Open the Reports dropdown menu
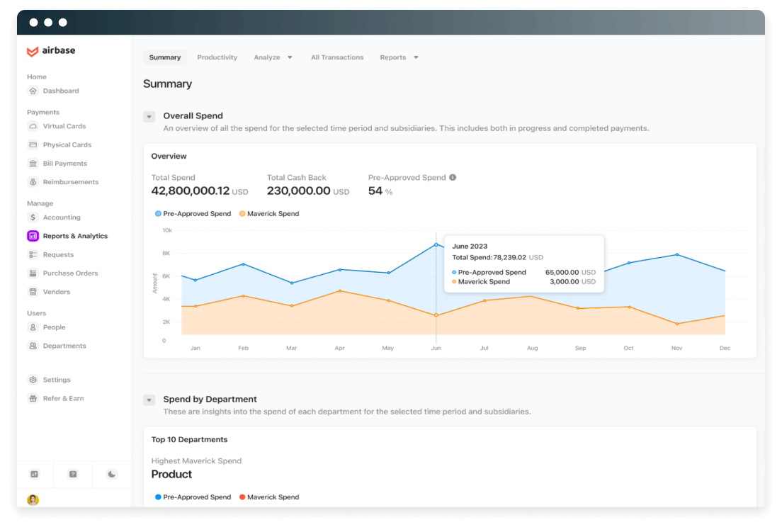The height and width of the screenshot is (532, 782). pos(399,57)
